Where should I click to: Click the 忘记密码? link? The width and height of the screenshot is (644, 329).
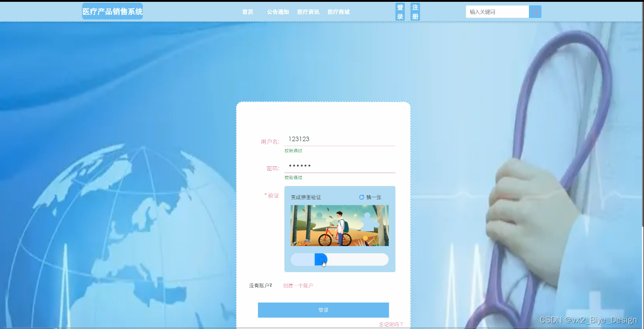click(391, 325)
